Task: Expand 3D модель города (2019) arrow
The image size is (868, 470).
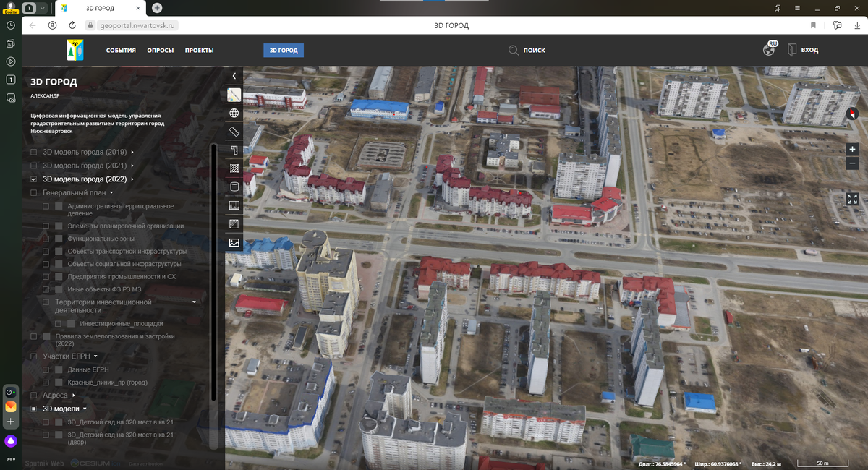Action: 132,153
